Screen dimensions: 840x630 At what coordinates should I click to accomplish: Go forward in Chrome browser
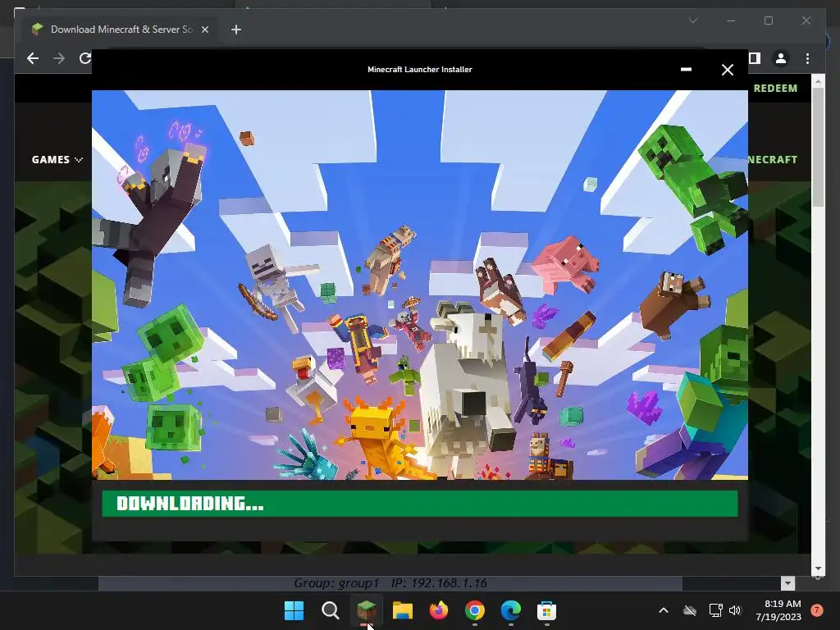point(59,58)
